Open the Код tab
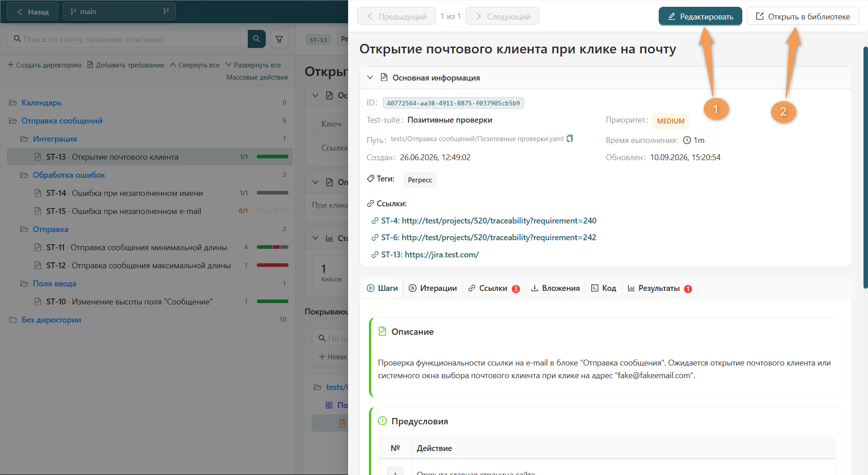This screenshot has width=868, height=475. pos(604,288)
